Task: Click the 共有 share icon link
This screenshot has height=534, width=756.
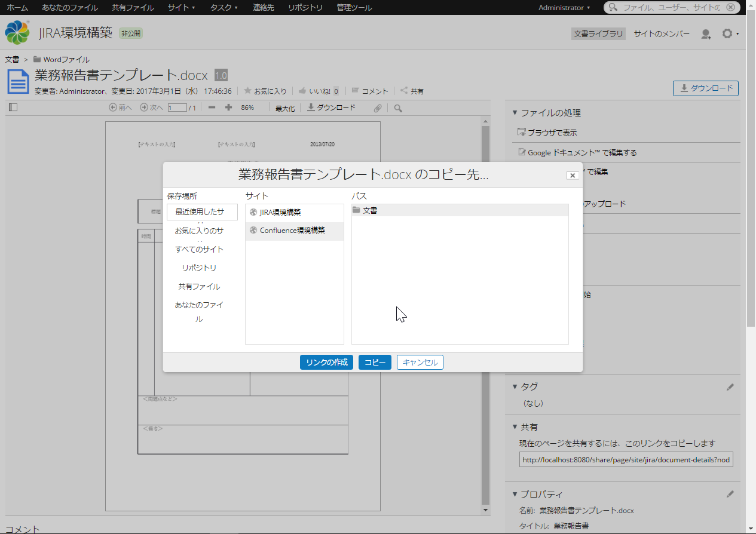Action: pos(412,91)
